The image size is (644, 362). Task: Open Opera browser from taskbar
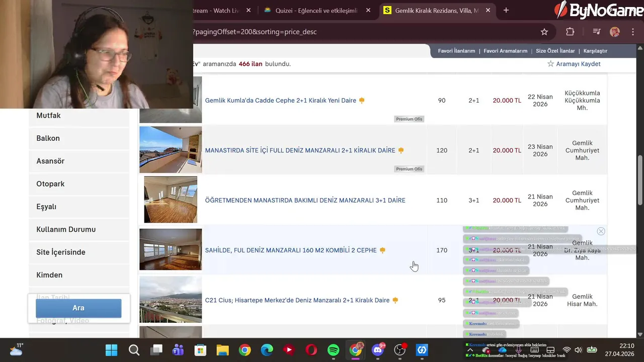(x=311, y=350)
